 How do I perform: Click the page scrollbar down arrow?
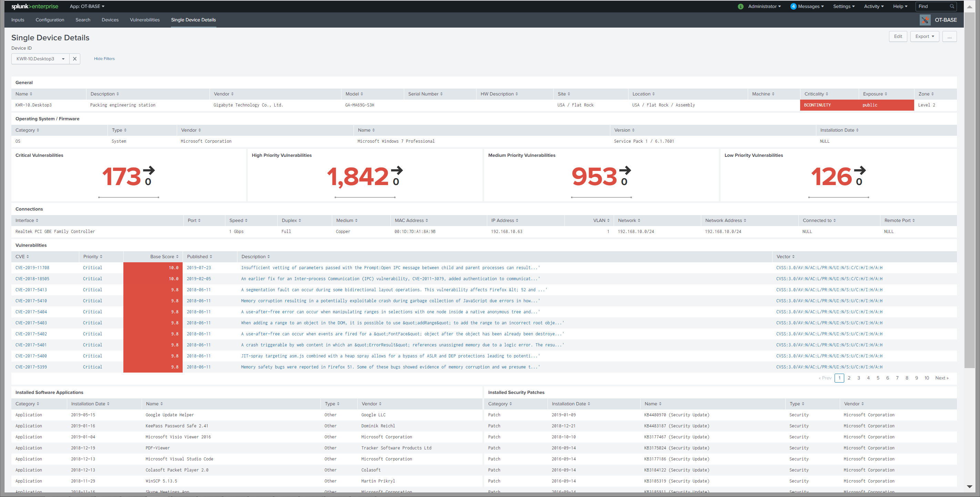pos(969,486)
